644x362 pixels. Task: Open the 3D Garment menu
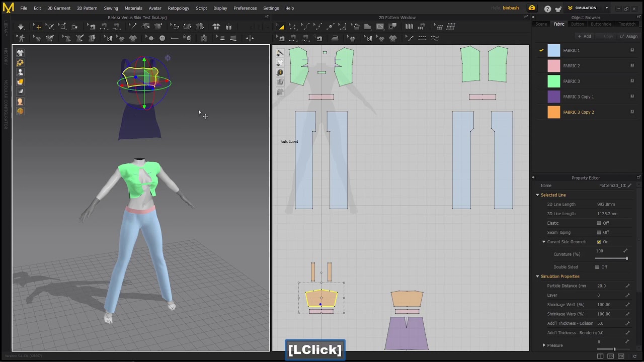[59, 8]
